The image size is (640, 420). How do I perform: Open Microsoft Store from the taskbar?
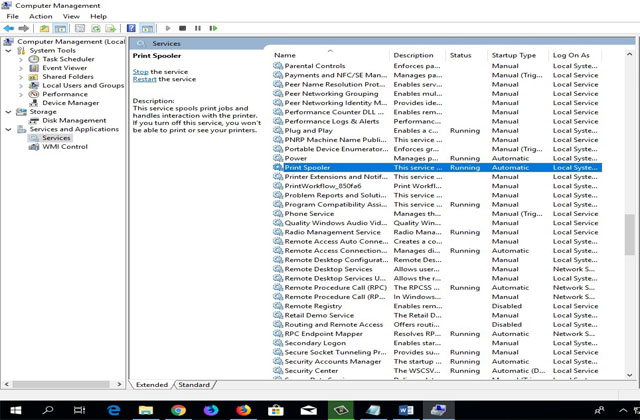coord(276,410)
